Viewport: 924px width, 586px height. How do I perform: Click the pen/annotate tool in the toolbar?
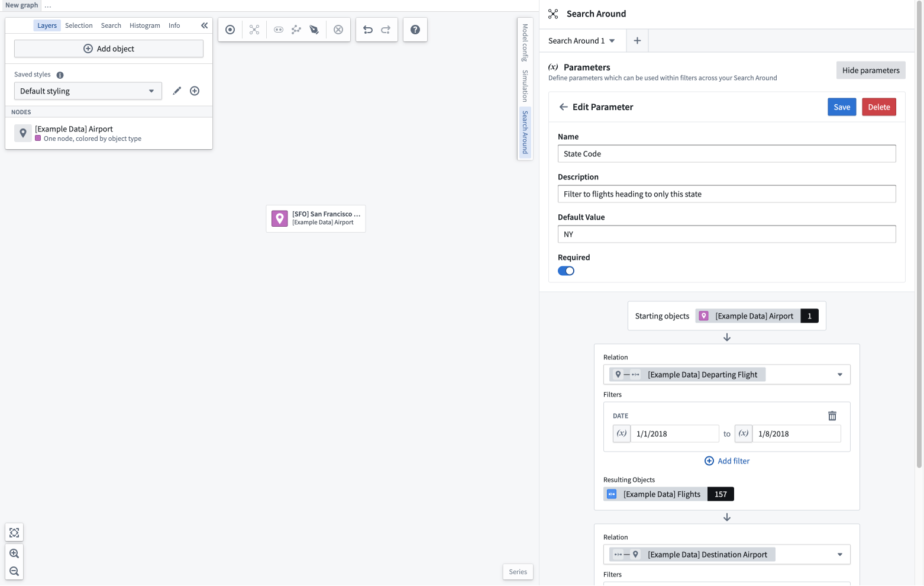coord(314,30)
